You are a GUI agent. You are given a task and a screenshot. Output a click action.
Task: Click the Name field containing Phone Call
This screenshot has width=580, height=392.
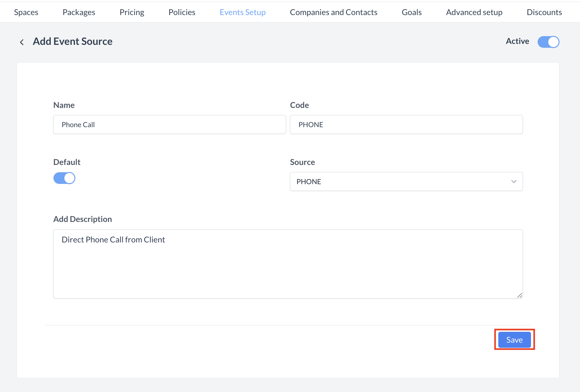tap(169, 125)
